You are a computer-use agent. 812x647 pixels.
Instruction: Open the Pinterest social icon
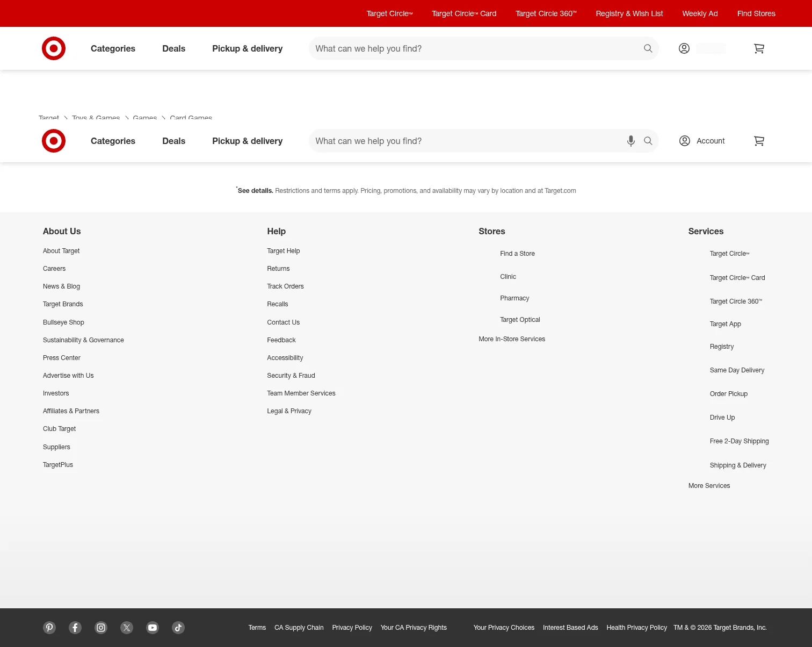49,628
